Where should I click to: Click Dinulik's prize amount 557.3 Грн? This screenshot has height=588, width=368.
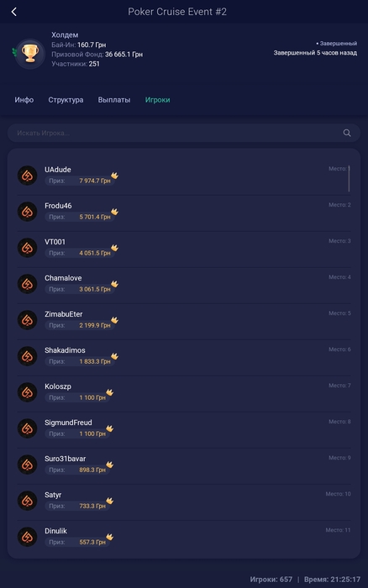(92, 542)
